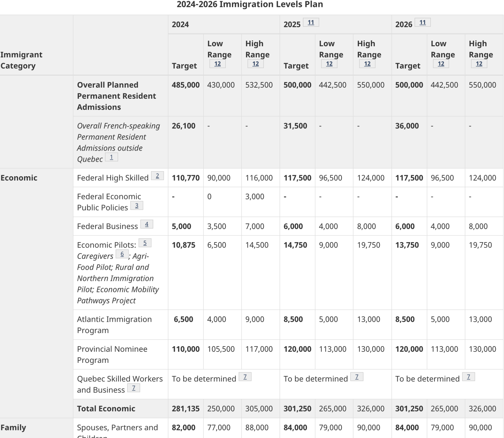Click footnote 5 beside Economic Pilots
This screenshot has width=504, height=438.
pyautogui.click(x=145, y=243)
